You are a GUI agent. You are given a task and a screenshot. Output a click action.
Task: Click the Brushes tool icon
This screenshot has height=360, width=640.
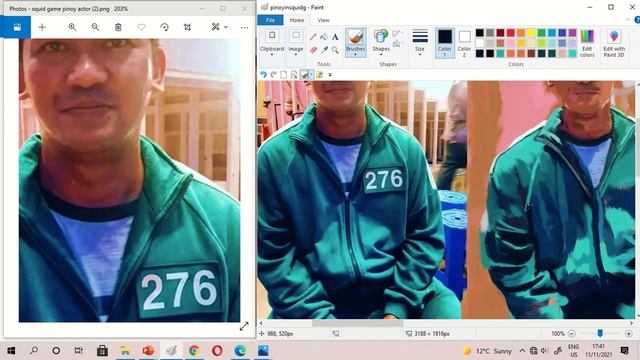click(356, 37)
